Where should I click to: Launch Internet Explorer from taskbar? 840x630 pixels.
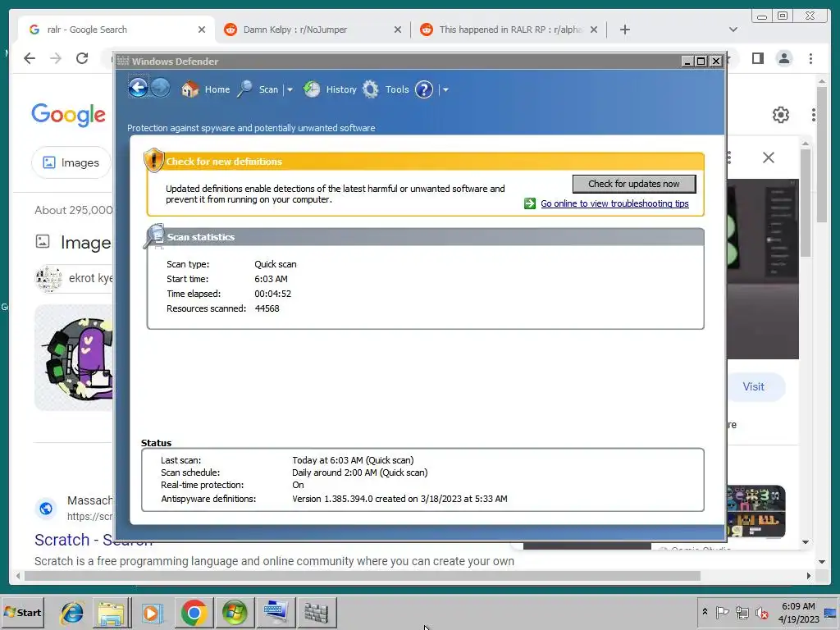(72, 612)
